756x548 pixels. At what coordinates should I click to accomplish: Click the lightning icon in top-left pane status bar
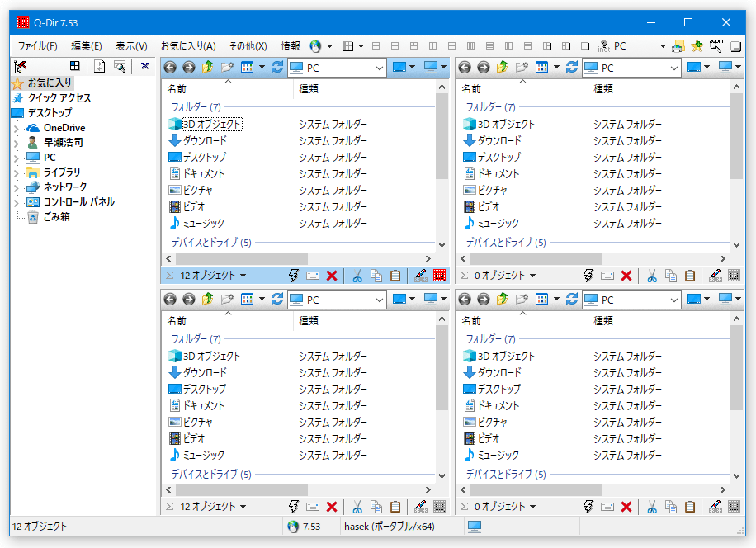coord(294,275)
